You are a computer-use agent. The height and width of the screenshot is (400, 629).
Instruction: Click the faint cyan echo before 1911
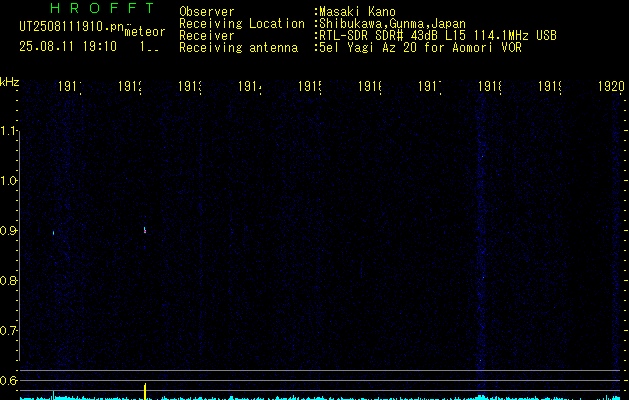[x=53, y=233]
